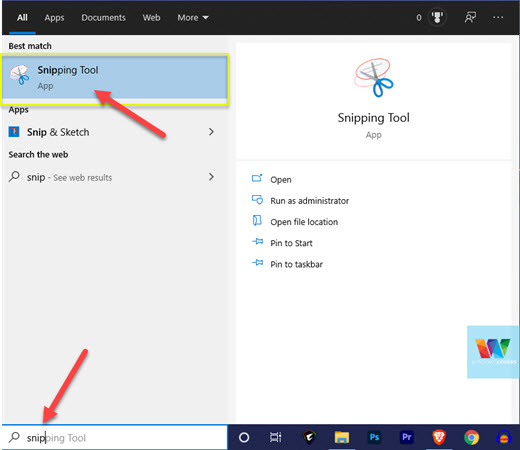Expand the snip web results chevron
This screenshot has height=450, width=520.
click(x=211, y=177)
